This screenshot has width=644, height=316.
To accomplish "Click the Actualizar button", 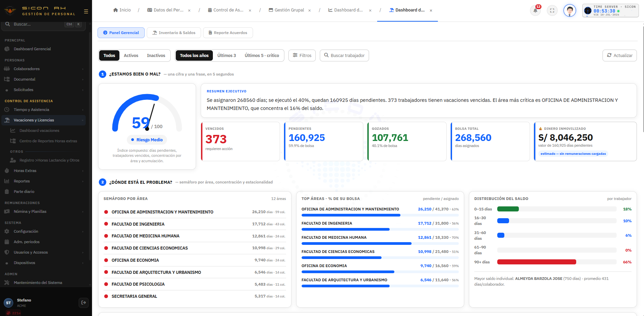I will click(619, 56).
